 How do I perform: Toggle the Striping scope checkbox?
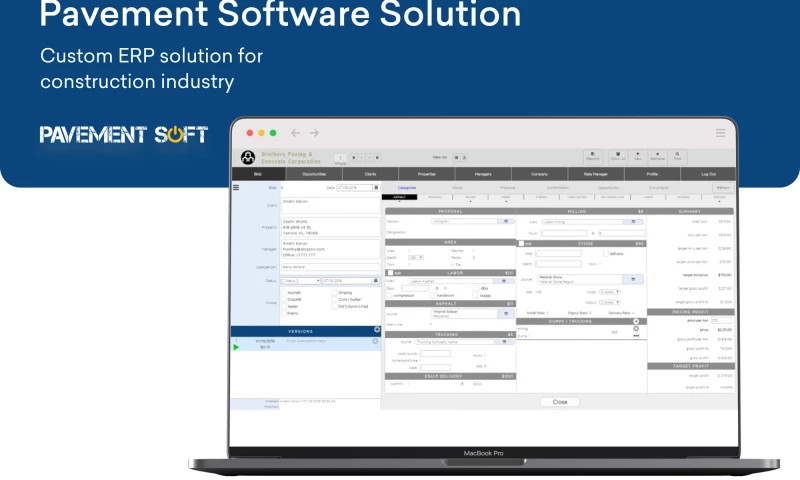coord(335,293)
